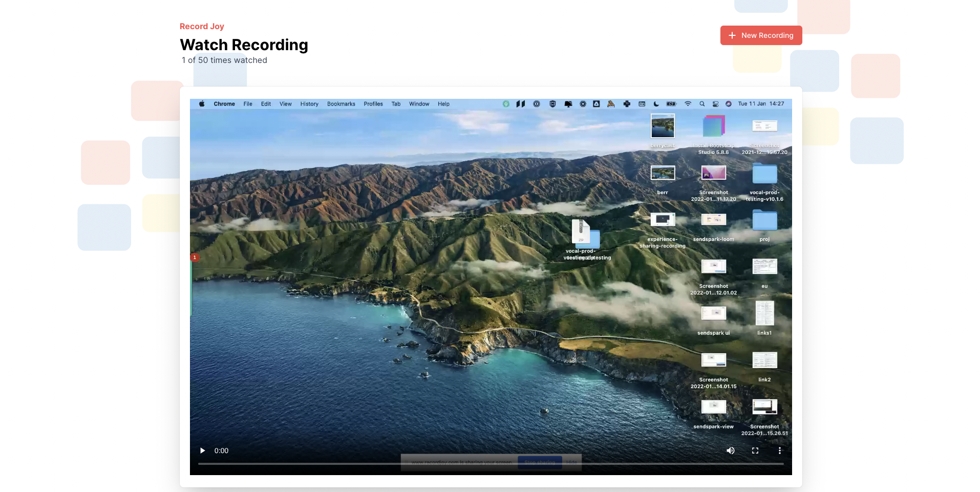Open the File menu
Screen dimensions: 980x492
[248, 104]
